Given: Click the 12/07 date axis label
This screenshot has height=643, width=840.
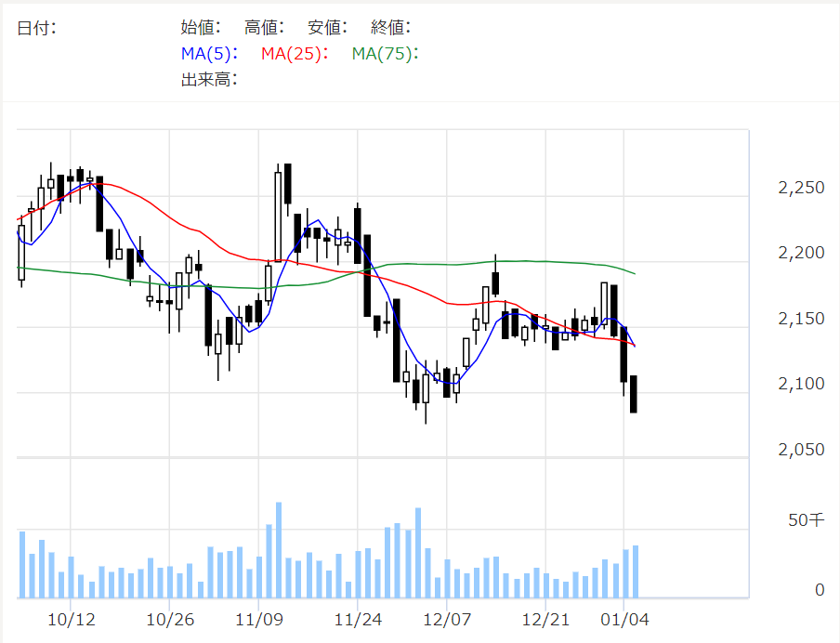Looking at the screenshot, I should (x=447, y=620).
